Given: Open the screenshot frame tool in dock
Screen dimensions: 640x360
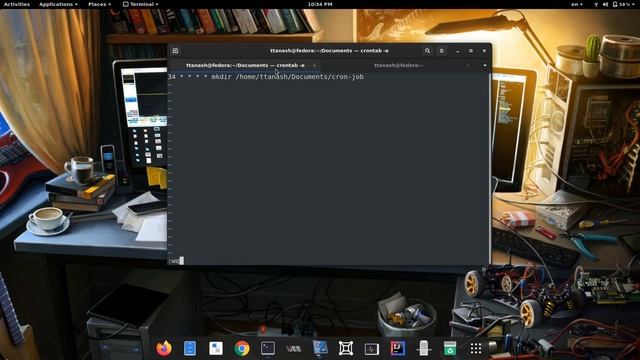Looking at the screenshot, I should (x=346, y=348).
